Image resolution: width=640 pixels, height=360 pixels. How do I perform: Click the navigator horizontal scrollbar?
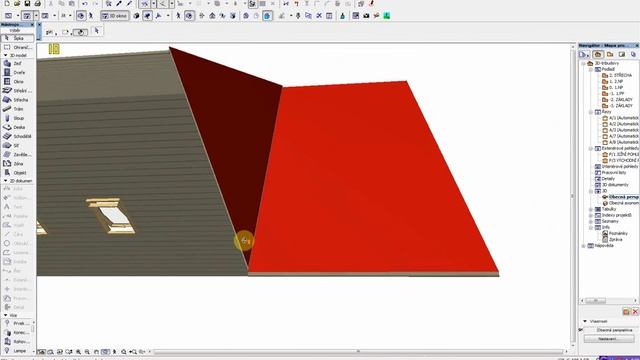click(x=596, y=301)
